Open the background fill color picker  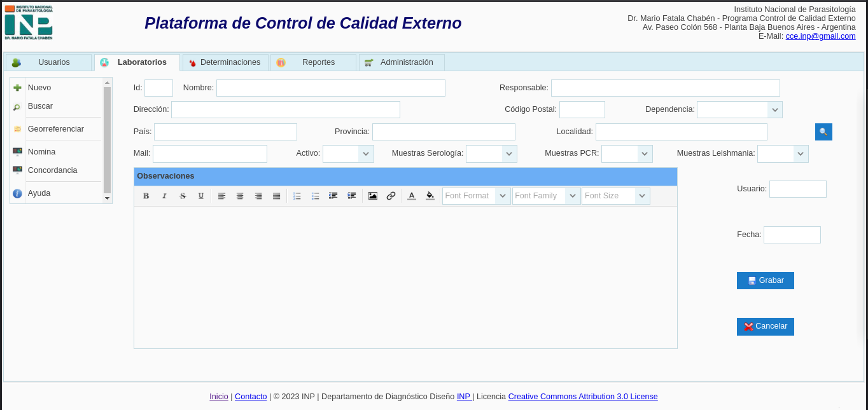(430, 196)
